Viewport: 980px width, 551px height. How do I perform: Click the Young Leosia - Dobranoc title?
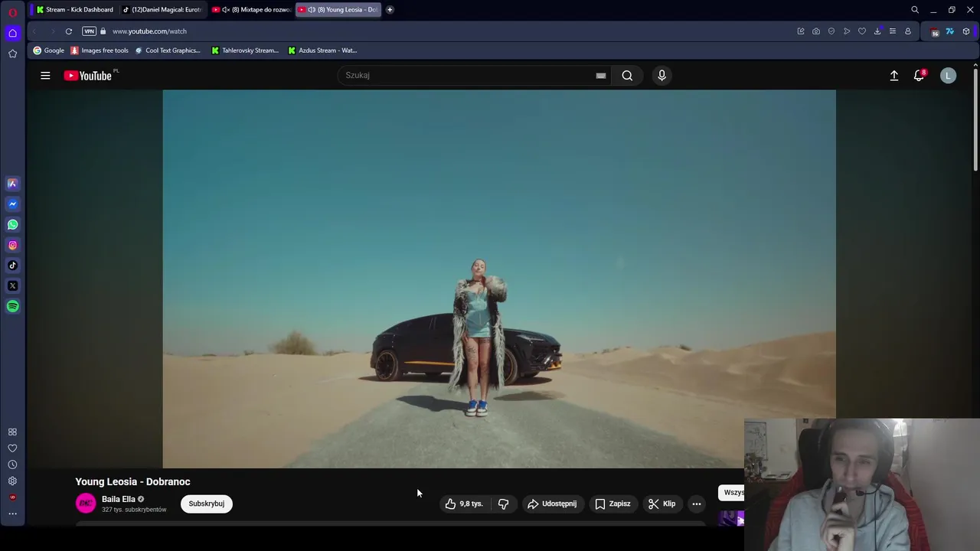click(132, 481)
